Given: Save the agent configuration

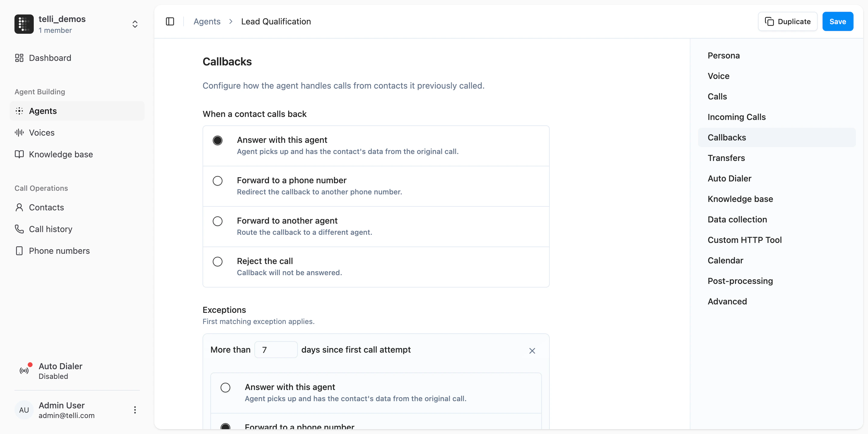Looking at the screenshot, I should [x=838, y=21].
